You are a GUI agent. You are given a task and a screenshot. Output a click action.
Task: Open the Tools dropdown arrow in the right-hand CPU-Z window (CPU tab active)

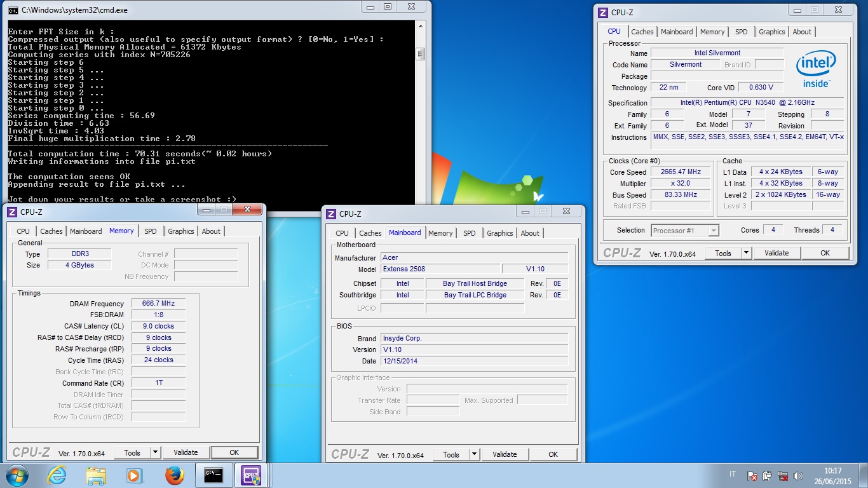746,253
